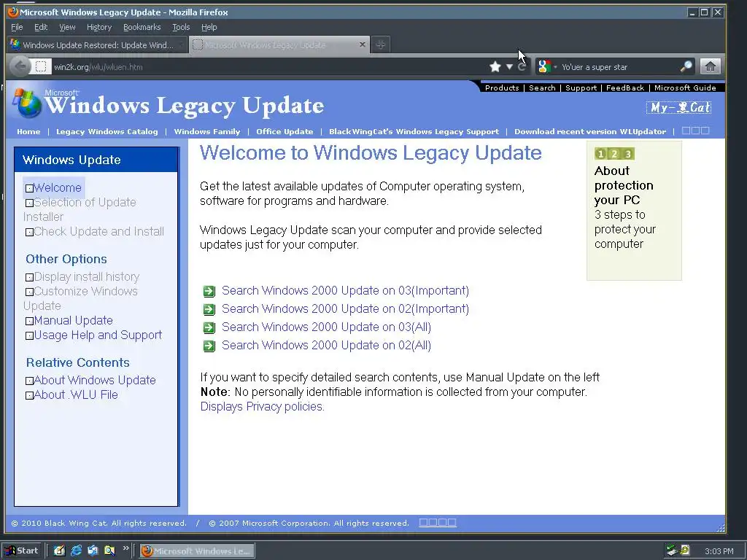Screen dimensions: 747x560
Task: Open the Google search engine dropdown
Action: 546,66
